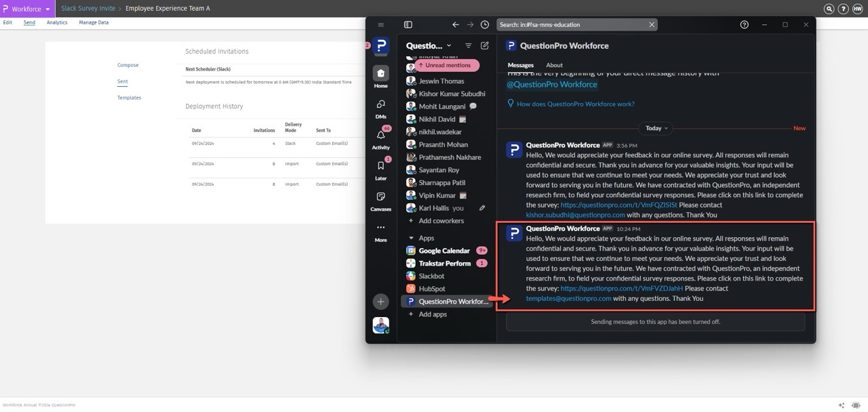Open the Analytics tab in Workforce
Image resolution: width=868 pixels, height=412 pixels.
click(x=57, y=22)
